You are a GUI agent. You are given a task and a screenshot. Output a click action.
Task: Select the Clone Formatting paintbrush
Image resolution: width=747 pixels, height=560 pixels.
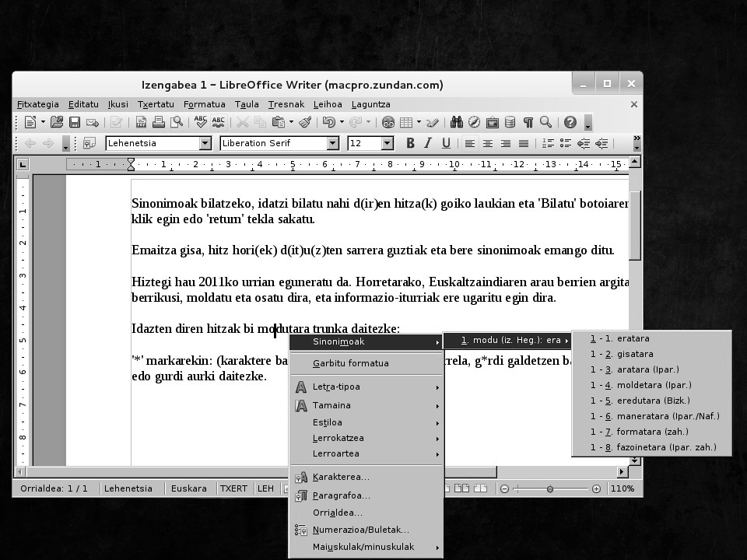pyautogui.click(x=305, y=122)
